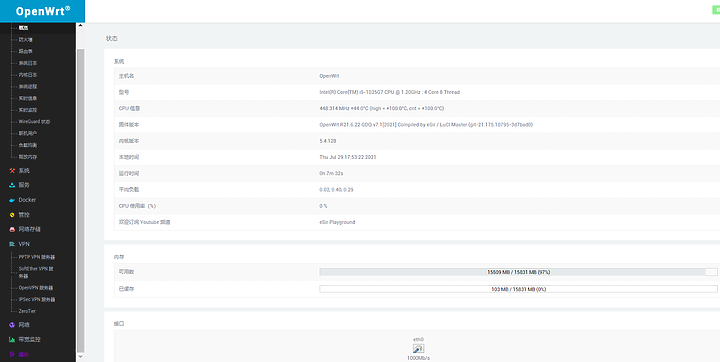The width and height of the screenshot is (720, 362).
Task: Collapse the VPN menu section icon
Action: (x=12, y=244)
